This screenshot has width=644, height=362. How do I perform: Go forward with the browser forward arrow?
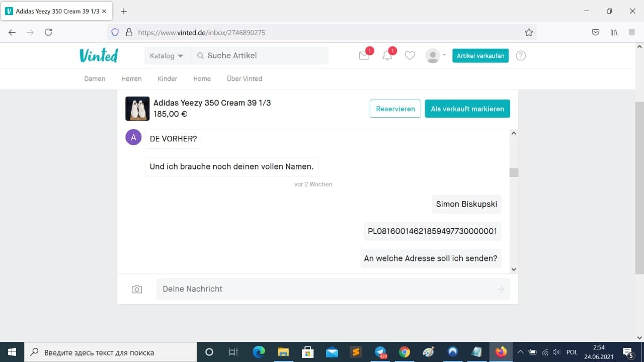coord(30,32)
